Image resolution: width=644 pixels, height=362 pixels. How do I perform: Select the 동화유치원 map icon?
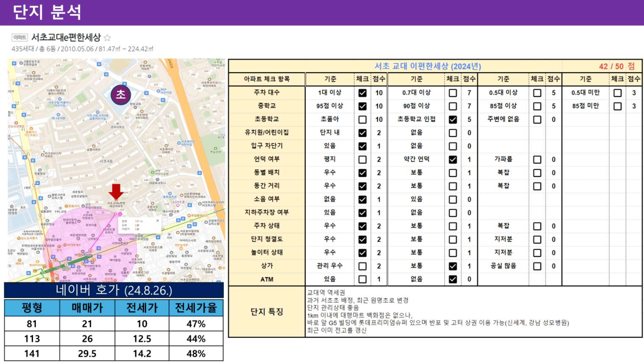click(x=170, y=193)
